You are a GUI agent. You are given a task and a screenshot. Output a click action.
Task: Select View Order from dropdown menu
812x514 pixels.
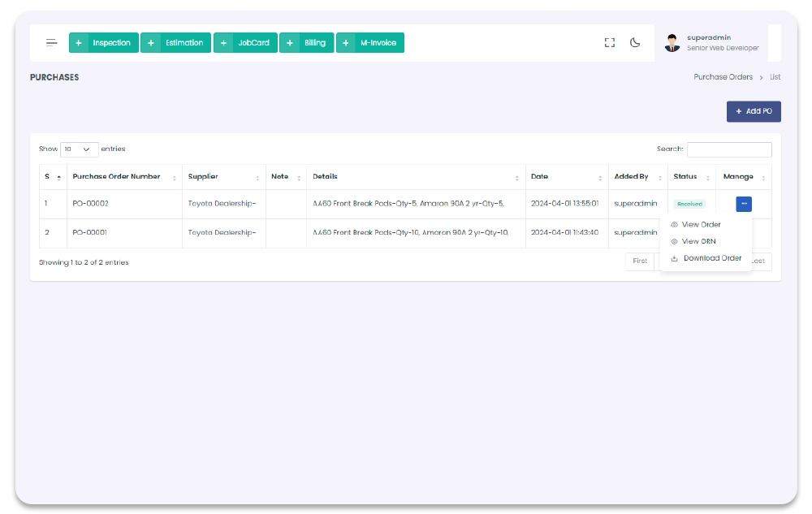(701, 225)
